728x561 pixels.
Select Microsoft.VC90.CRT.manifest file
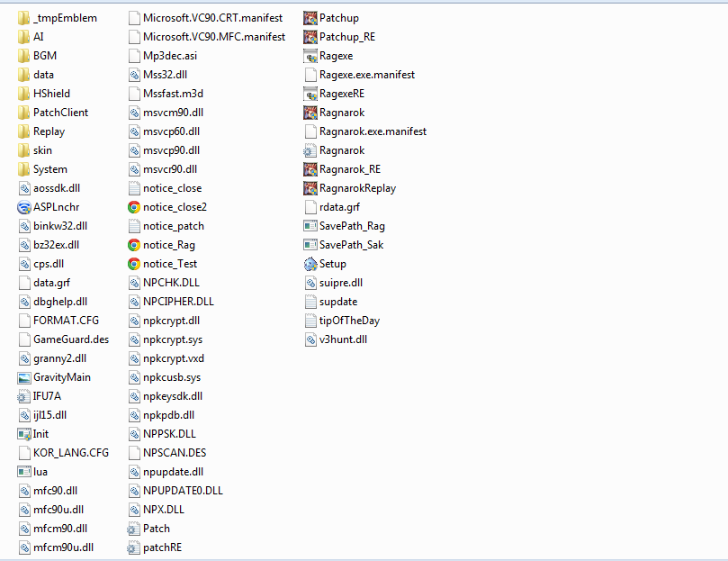(x=205, y=18)
